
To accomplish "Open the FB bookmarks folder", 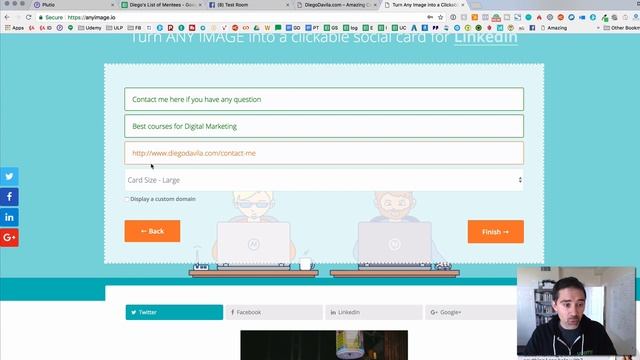I will tap(134, 28).
